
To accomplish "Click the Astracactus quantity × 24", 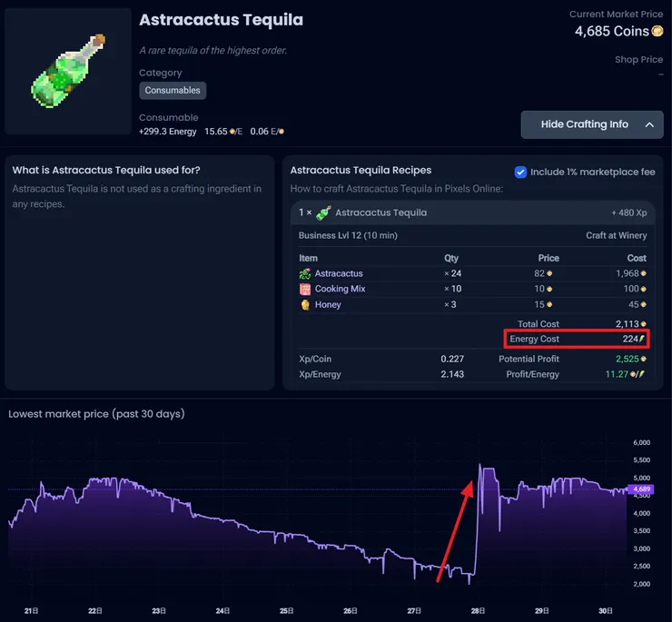I will [452, 273].
